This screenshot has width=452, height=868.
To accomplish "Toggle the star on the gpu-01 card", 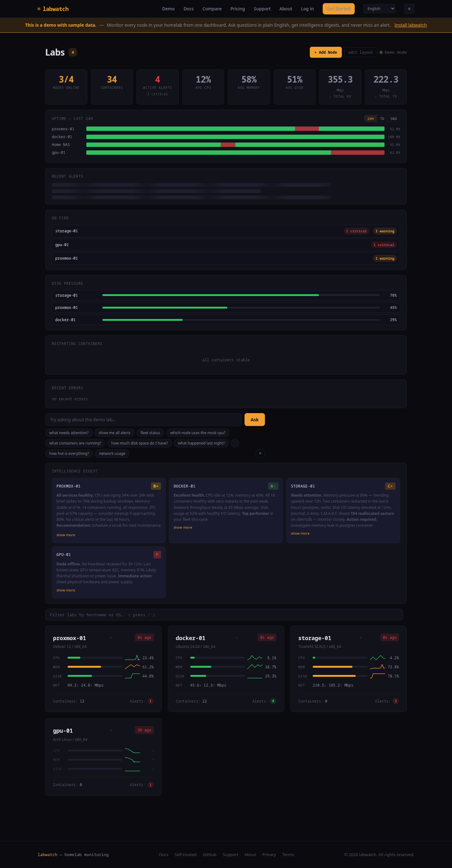I will pos(111,730).
